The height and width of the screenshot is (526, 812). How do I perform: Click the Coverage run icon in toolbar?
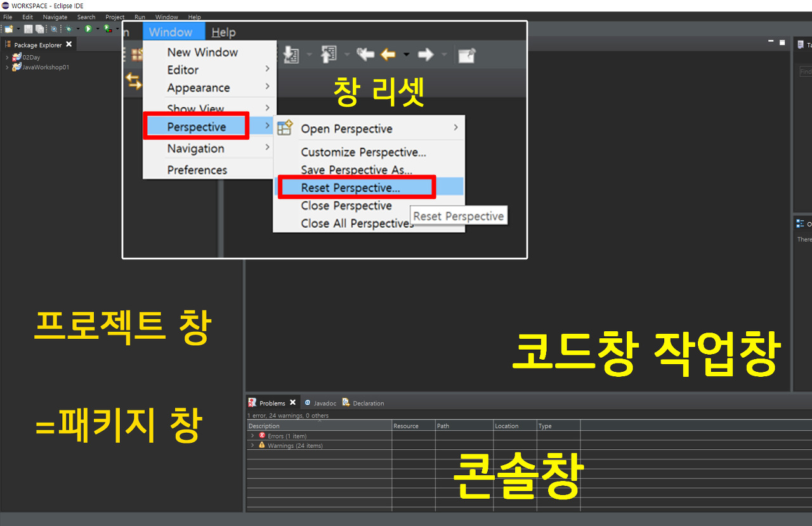click(x=108, y=29)
